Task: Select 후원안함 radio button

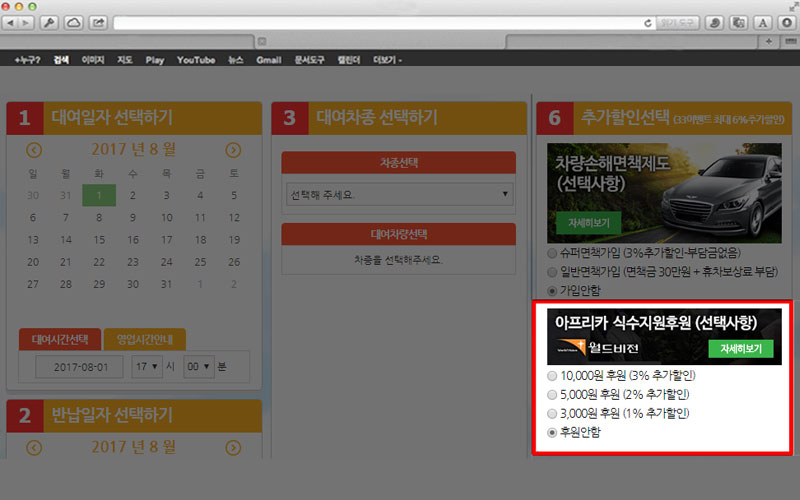Action: point(553,432)
